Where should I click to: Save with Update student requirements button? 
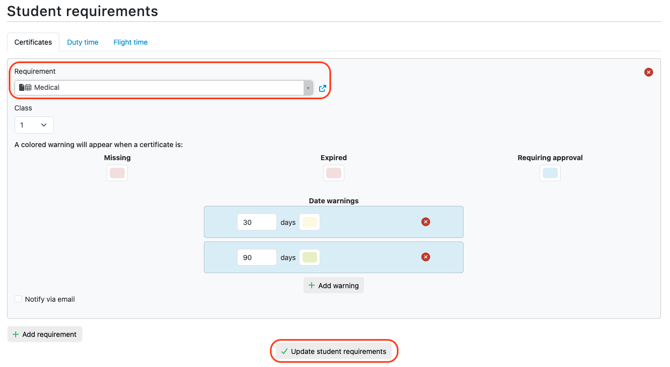(334, 351)
